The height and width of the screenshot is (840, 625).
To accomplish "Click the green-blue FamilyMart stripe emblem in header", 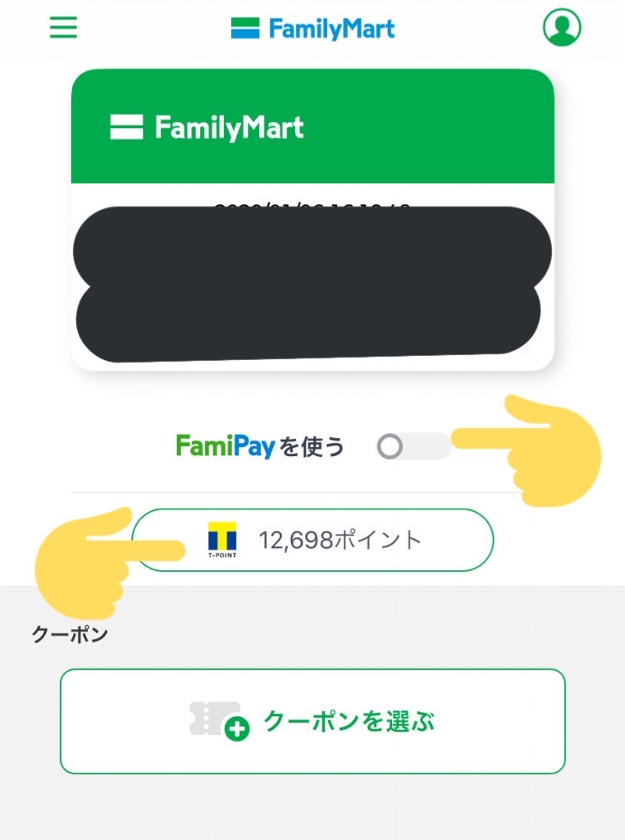I will (245, 28).
